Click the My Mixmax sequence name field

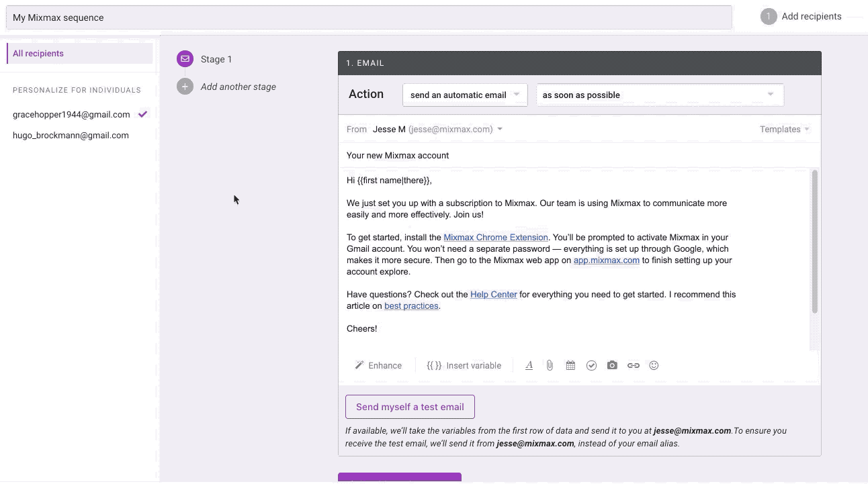tap(369, 17)
